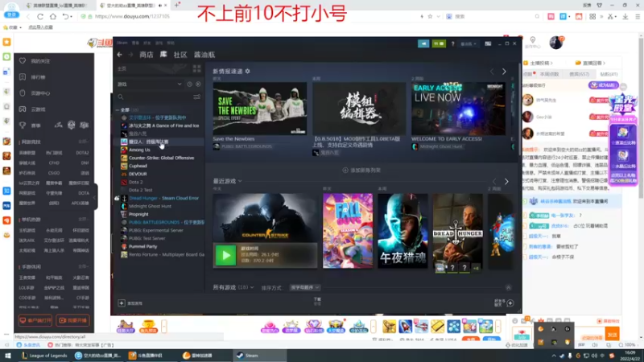Open the sort order dropdown next to 排序方式
This screenshot has height=362, width=644.
point(305,288)
